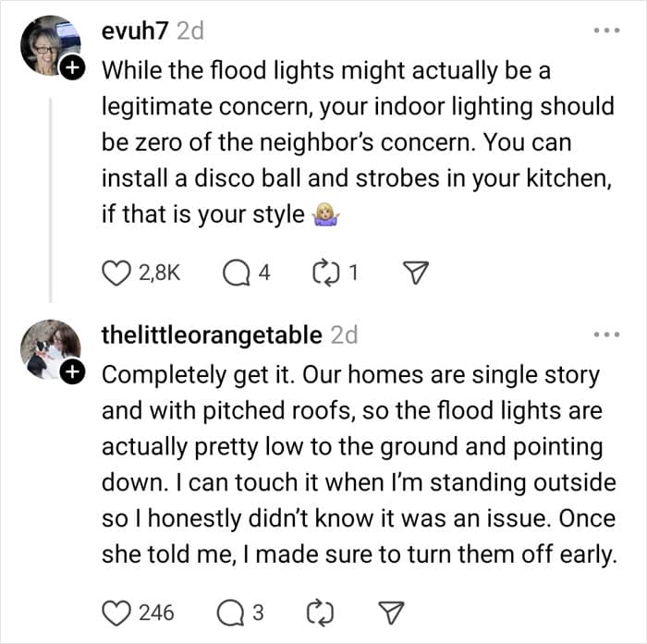The width and height of the screenshot is (647, 644).
Task: Open thelittleorangetable username profile link
Action: (x=212, y=334)
